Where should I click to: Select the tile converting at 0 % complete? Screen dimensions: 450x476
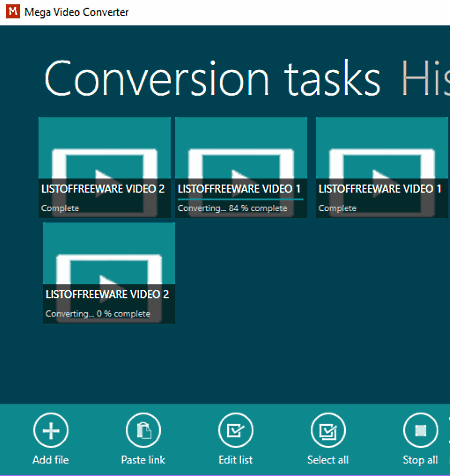click(109, 273)
